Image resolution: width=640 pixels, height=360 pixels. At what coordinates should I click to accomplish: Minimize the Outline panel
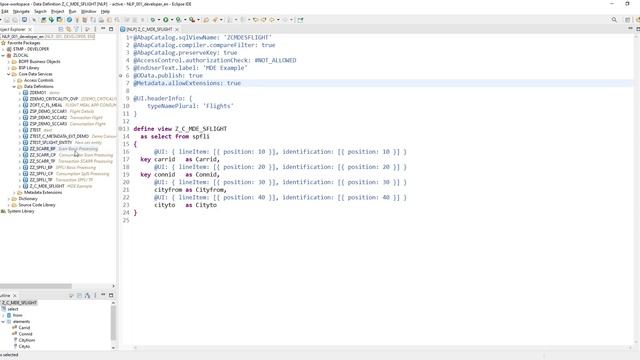click(x=103, y=295)
